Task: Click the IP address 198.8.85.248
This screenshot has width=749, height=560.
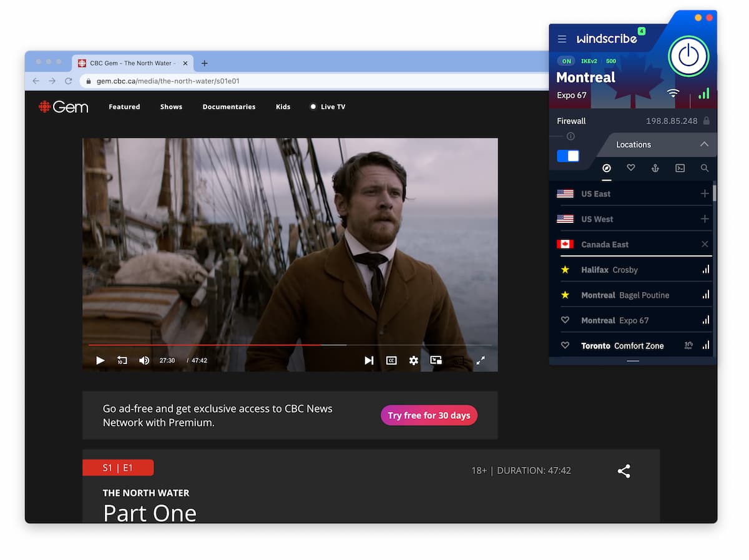Action: click(x=672, y=121)
